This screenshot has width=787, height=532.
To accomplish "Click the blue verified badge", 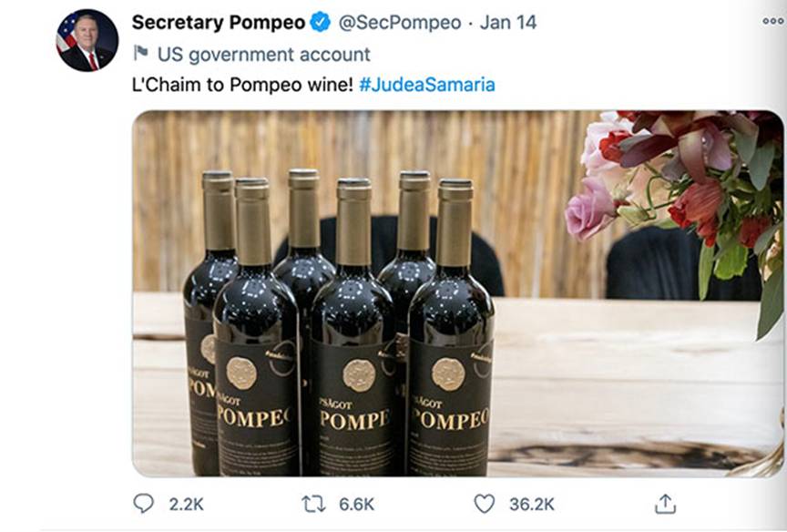I will (x=319, y=23).
